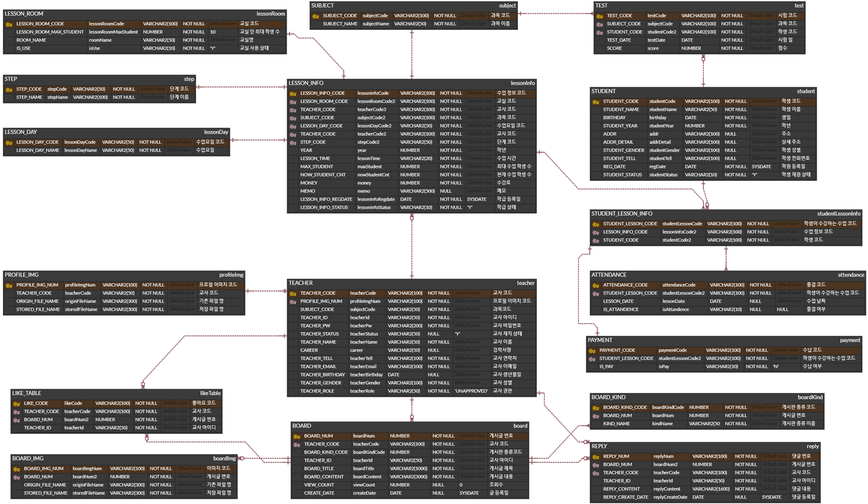Click the IS_USE column in LESSON_ROOM
Image resolution: width=868 pixels, height=504 pixels.
[x=145, y=49]
